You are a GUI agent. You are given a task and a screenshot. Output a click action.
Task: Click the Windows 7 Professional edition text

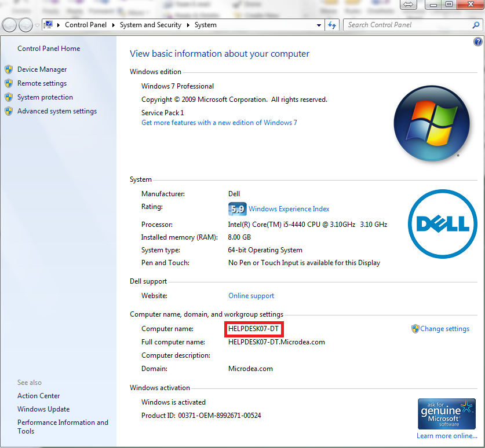pos(177,86)
